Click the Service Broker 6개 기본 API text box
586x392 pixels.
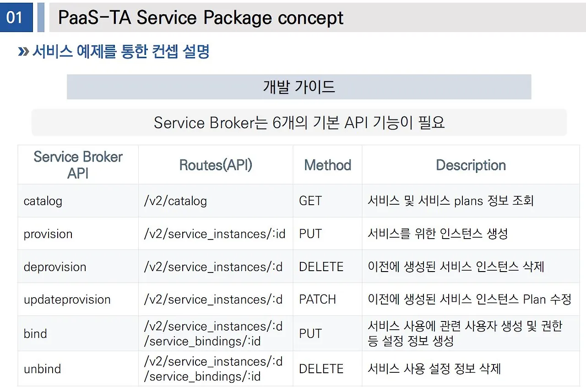pyautogui.click(x=299, y=122)
